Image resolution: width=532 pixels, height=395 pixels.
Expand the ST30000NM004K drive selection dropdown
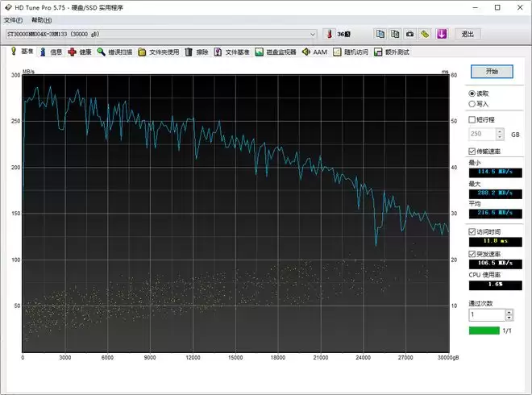tap(313, 34)
